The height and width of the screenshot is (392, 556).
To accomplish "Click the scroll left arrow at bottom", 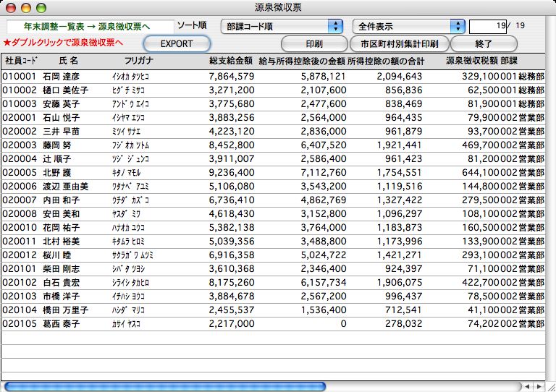I will 527,386.
